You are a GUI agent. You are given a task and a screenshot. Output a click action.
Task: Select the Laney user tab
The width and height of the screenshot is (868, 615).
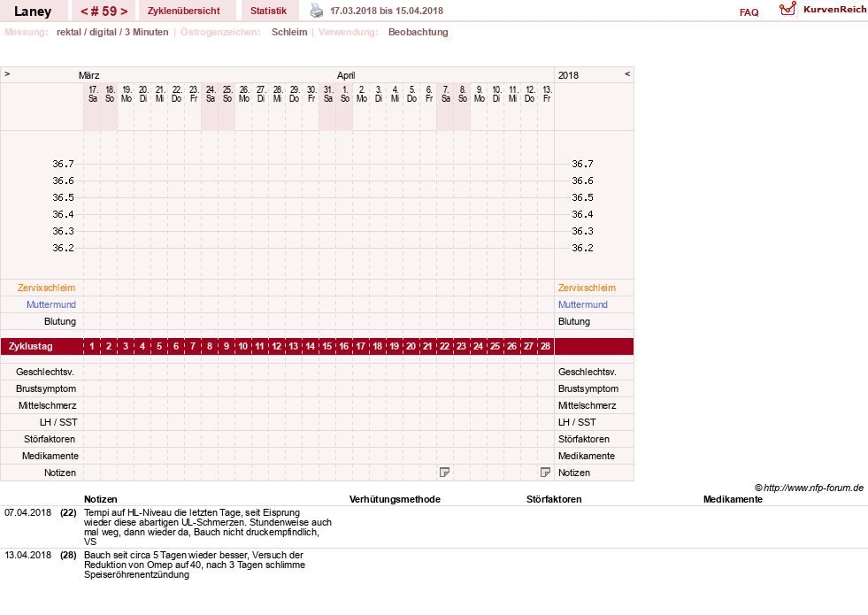point(33,12)
